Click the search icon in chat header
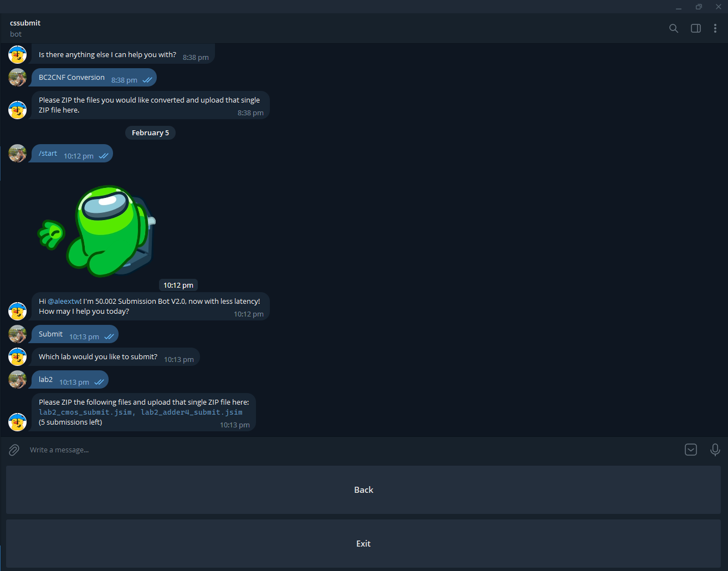This screenshot has width=728, height=571. coord(674,28)
